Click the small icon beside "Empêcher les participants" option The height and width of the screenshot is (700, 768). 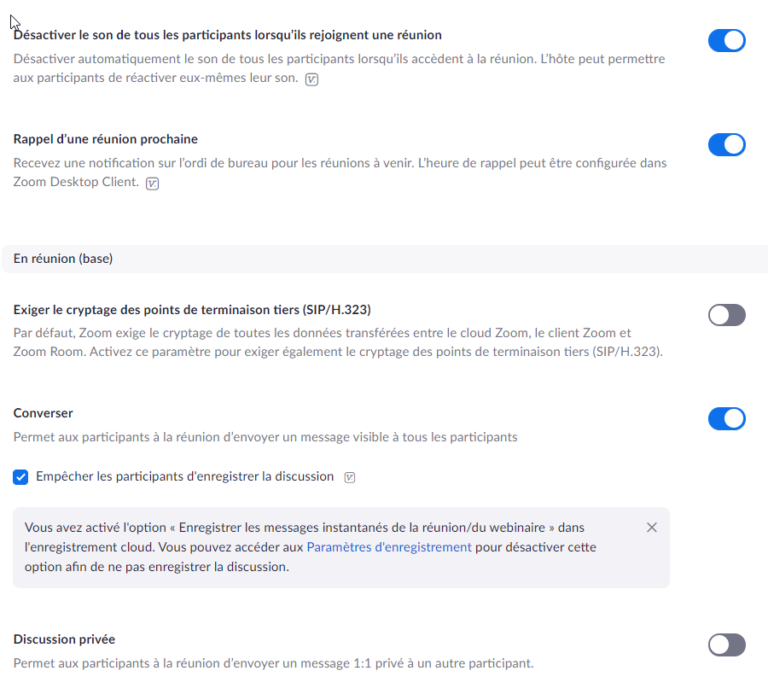coord(349,478)
